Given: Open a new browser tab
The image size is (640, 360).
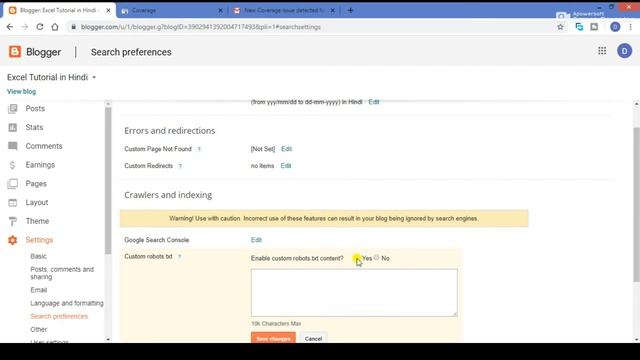Looking at the screenshot, I should (x=350, y=10).
